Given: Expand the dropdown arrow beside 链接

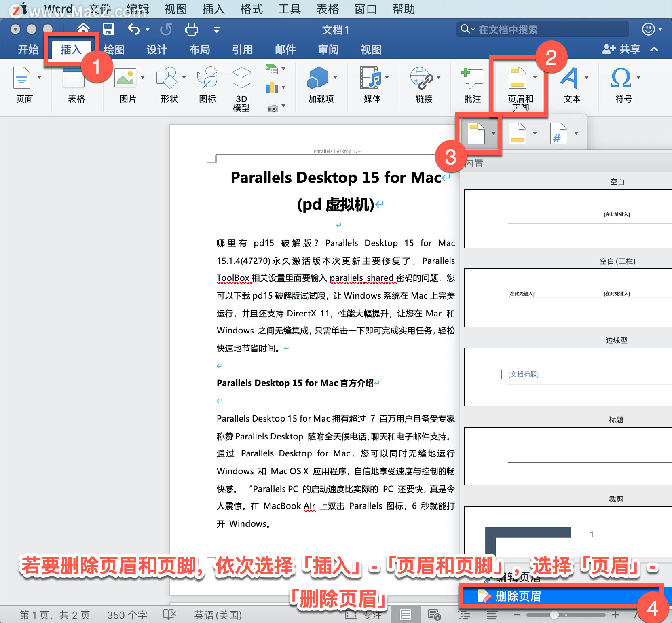Looking at the screenshot, I should tap(439, 77).
